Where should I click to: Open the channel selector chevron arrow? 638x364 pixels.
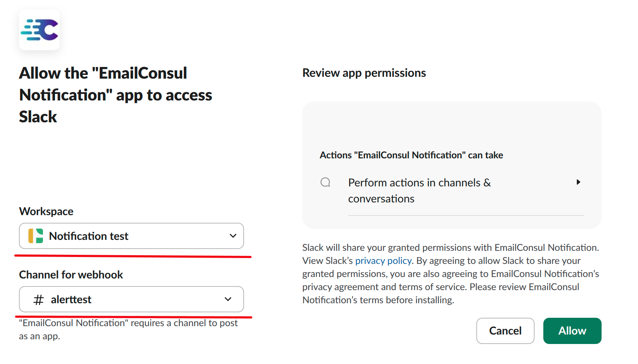coord(228,299)
